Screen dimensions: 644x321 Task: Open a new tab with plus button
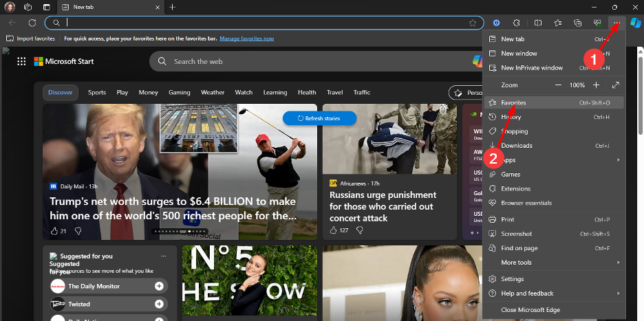173,8
